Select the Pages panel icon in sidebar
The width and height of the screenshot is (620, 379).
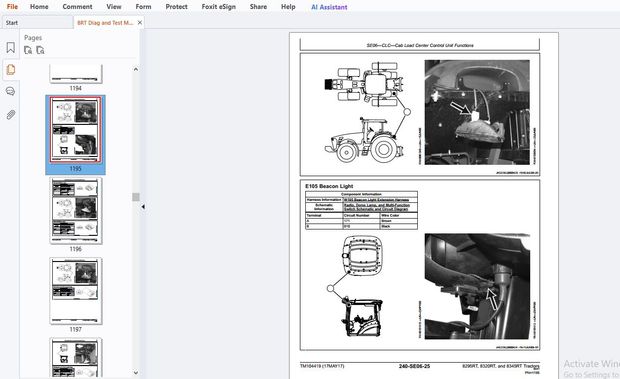(11, 70)
